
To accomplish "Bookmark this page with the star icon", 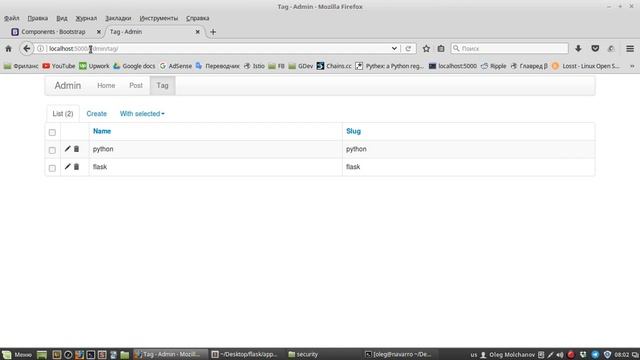I will pyautogui.click(x=426, y=49).
